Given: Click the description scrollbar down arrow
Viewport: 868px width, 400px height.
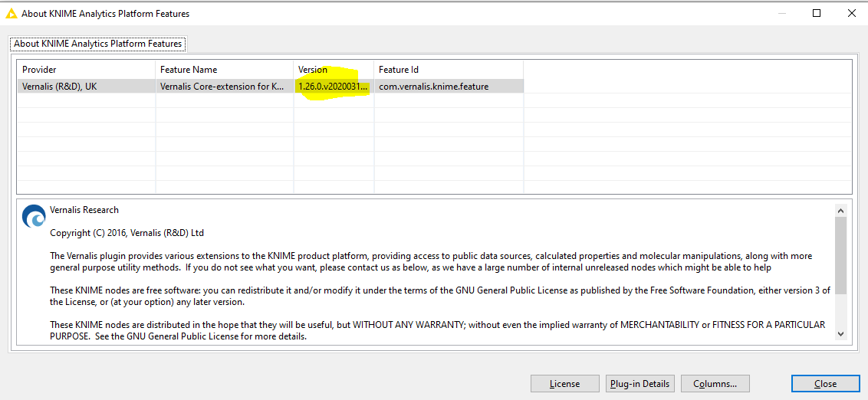Looking at the screenshot, I should 840,333.
